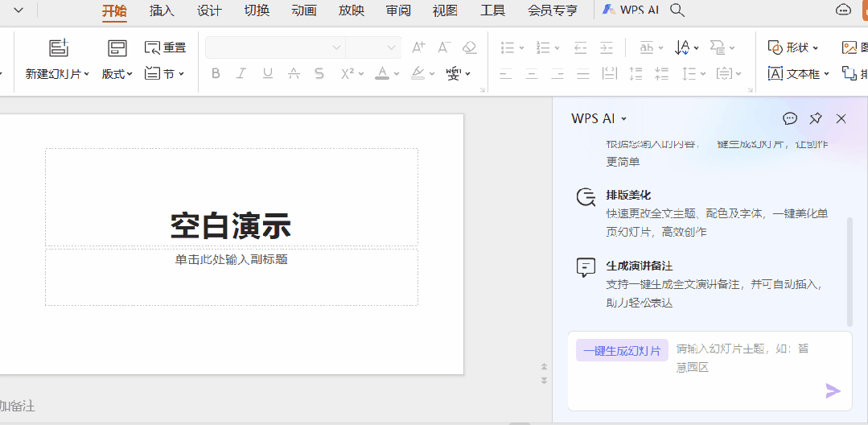Center align the text
Image resolution: width=868 pixels, height=425 pixels.
click(x=532, y=73)
